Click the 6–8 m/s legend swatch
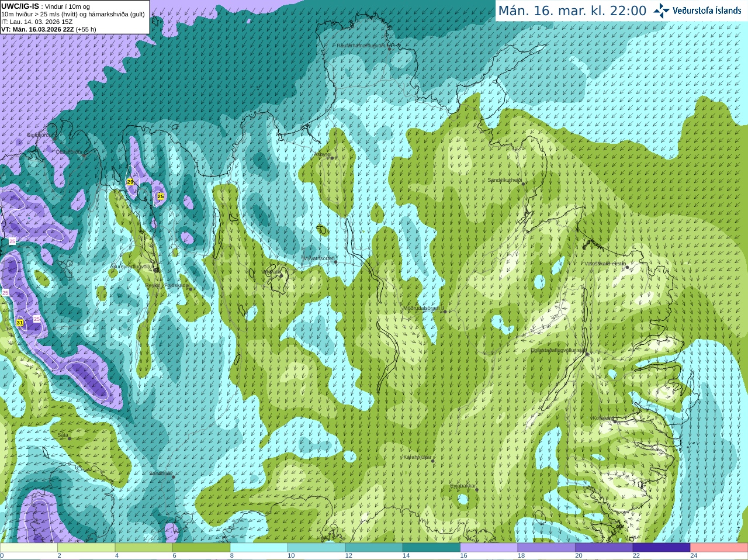Viewport: 748px width, 560px height. (201, 548)
